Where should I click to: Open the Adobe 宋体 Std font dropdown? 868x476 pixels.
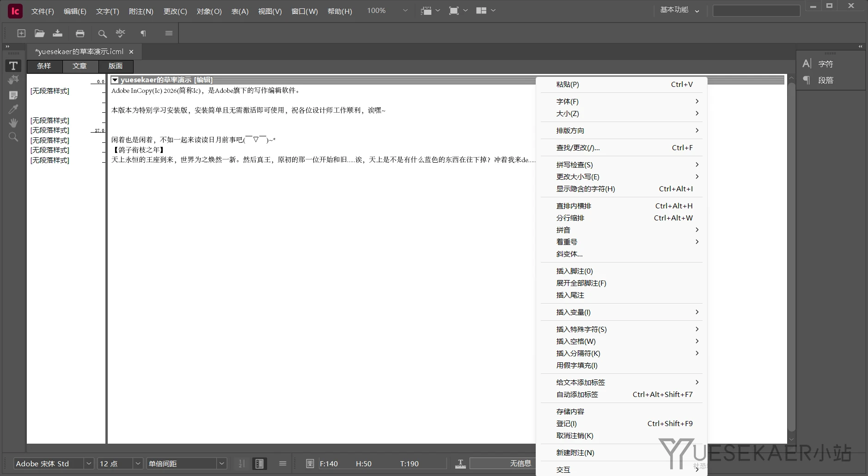[88, 464]
